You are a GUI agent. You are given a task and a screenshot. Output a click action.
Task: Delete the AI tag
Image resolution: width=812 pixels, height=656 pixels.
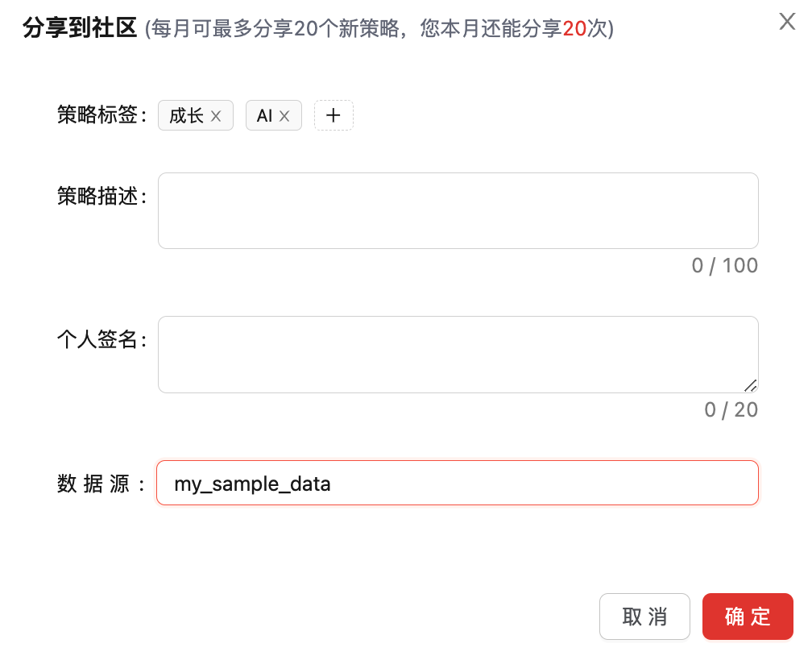click(x=284, y=116)
